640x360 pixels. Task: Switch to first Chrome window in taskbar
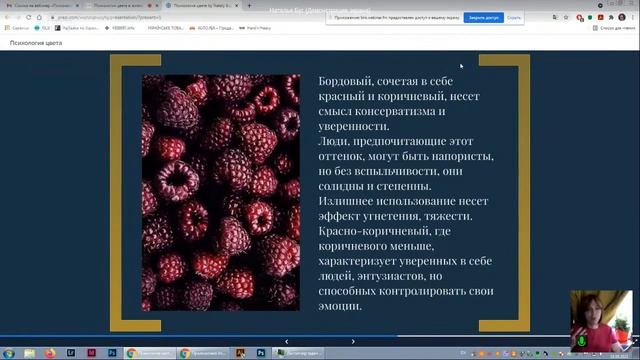coord(150,353)
